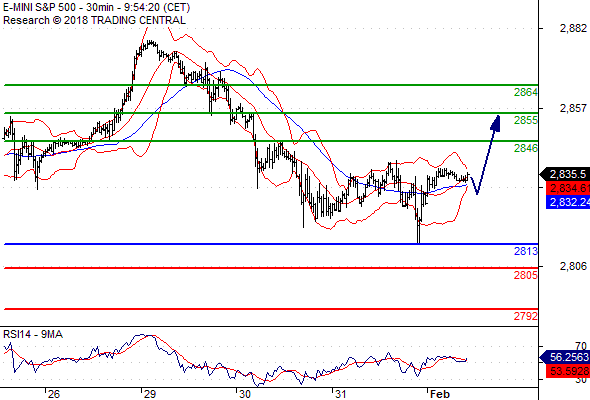Click the 2,882 price axis value
This screenshot has width=590, height=400.
(x=573, y=28)
